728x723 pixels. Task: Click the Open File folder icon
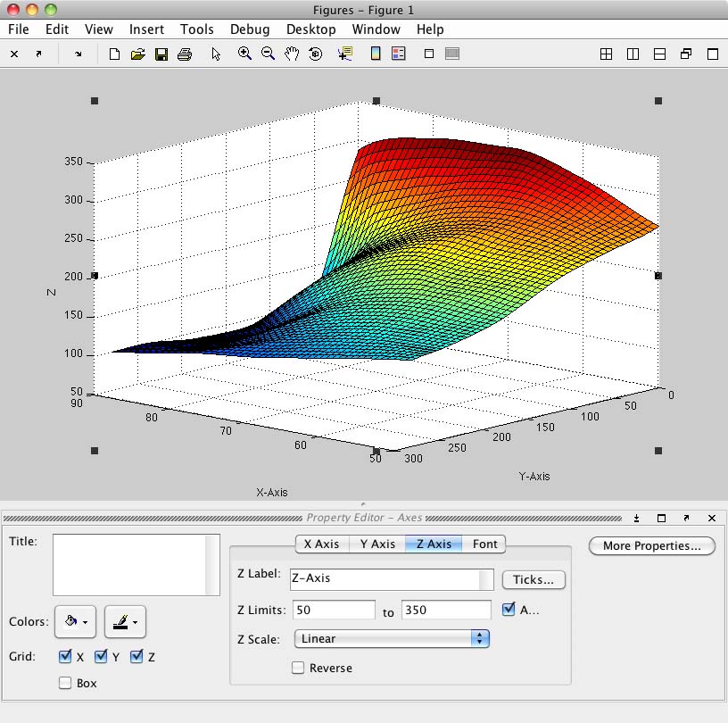(137, 54)
